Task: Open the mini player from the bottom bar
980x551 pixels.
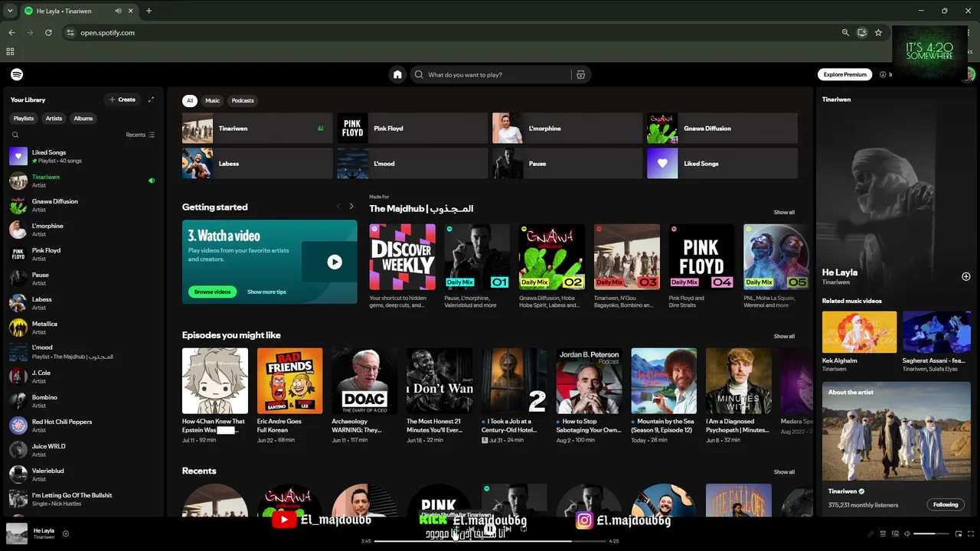Action: click(959, 533)
